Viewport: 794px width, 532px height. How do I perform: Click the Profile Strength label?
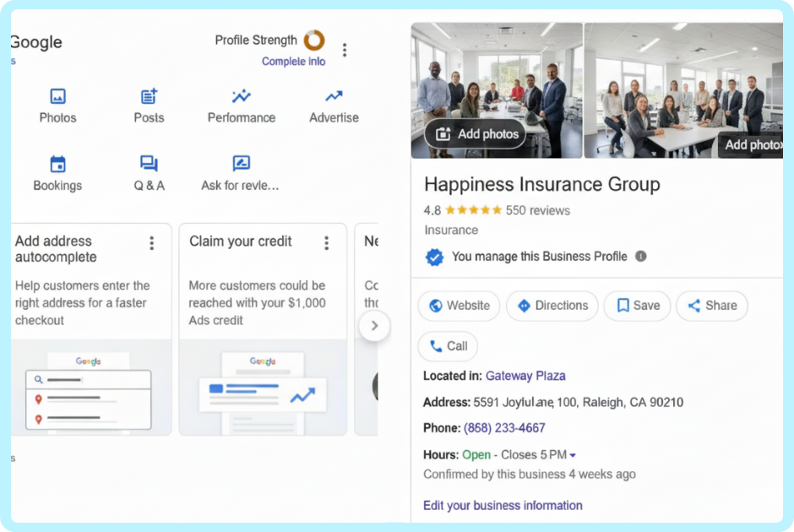256,40
